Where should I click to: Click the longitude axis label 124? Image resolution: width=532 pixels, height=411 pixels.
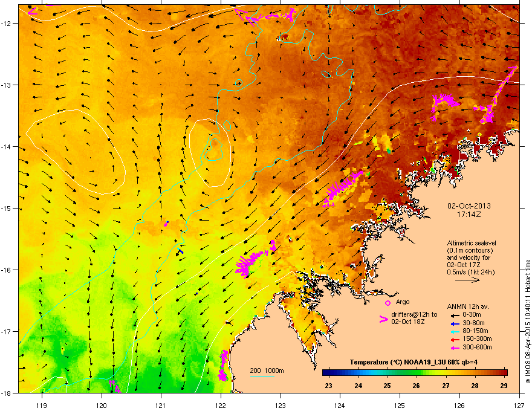(340, 405)
